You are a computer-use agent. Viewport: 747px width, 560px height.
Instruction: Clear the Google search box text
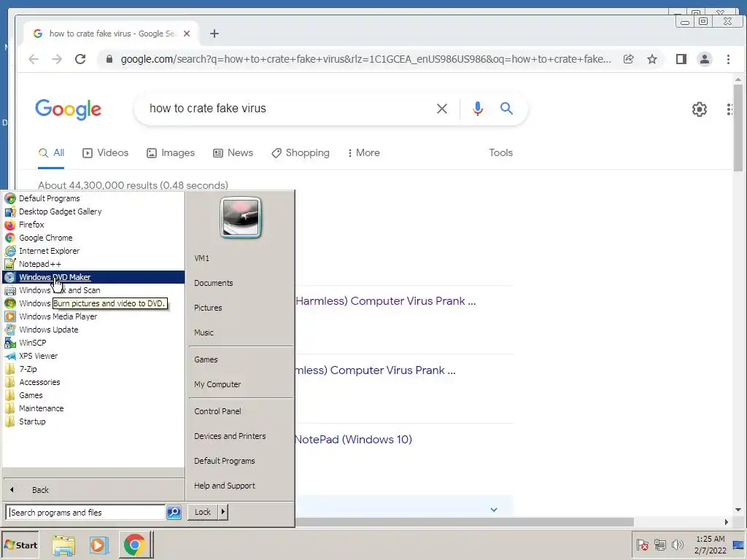[441, 109]
